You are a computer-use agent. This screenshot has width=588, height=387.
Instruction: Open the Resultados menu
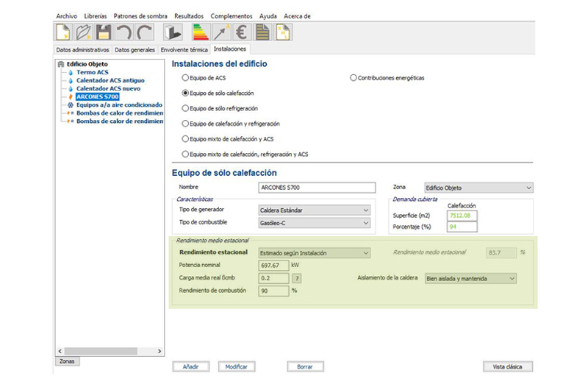pos(189,16)
